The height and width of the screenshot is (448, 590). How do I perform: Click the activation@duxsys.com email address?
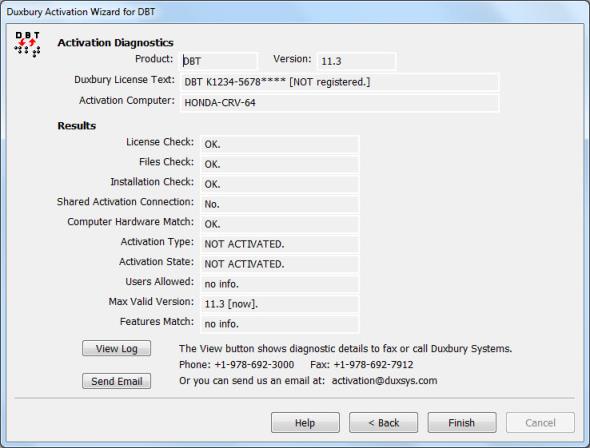coord(385,381)
